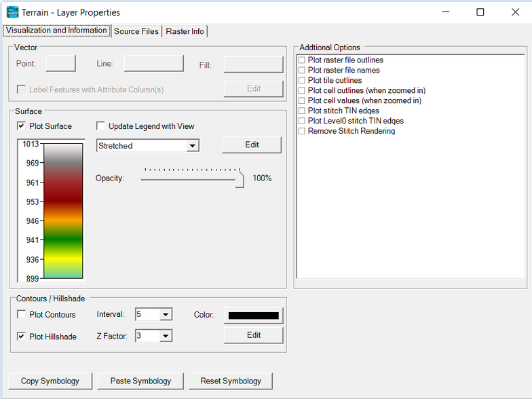
Task: Uncheck the Plot Hillshade checkbox
Action: click(x=22, y=337)
